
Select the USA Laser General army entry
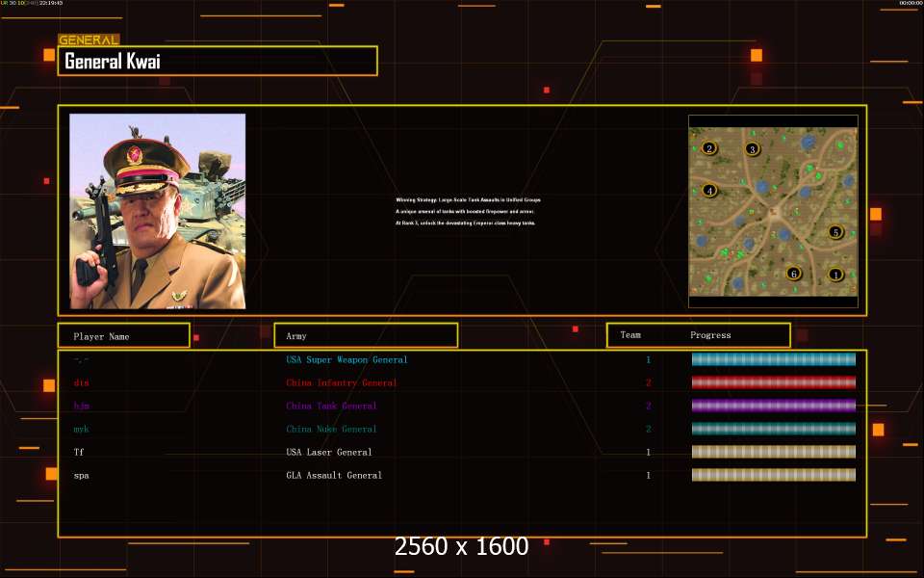pyautogui.click(x=328, y=452)
